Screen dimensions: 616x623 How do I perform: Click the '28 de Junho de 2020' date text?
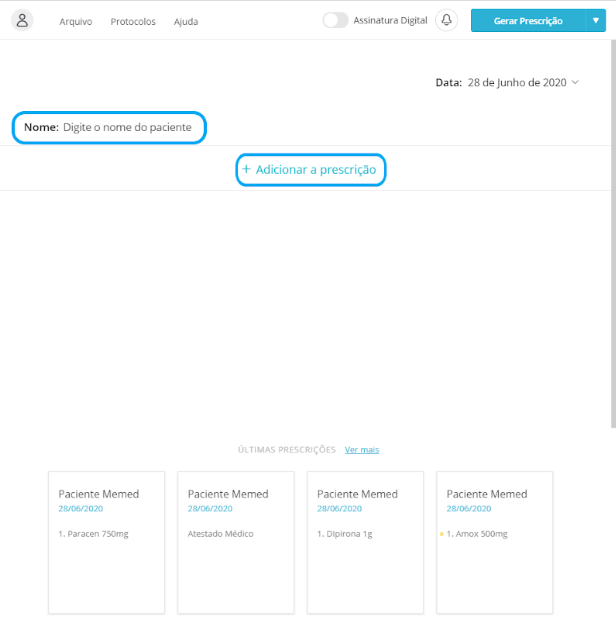(x=517, y=82)
